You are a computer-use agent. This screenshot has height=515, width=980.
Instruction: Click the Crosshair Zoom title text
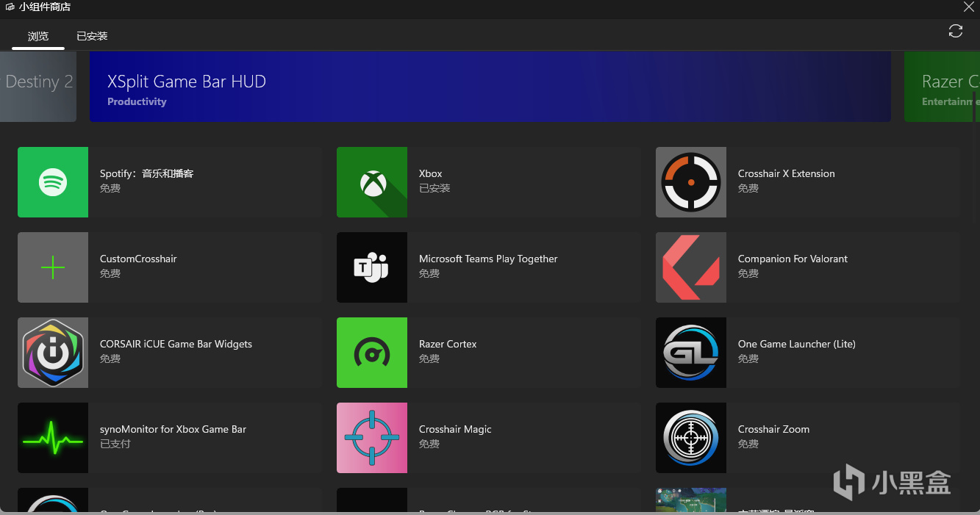pos(773,430)
